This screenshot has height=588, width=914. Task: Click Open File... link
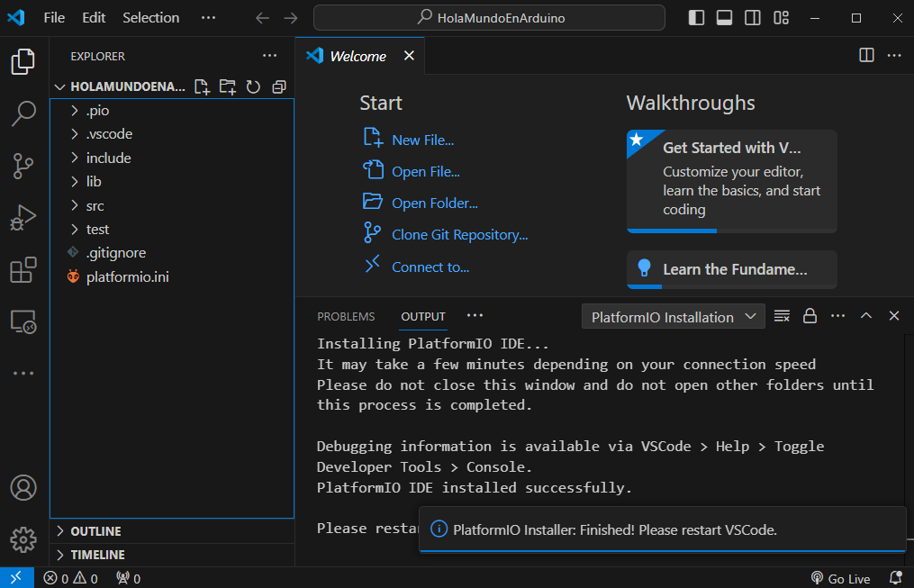[x=426, y=172]
